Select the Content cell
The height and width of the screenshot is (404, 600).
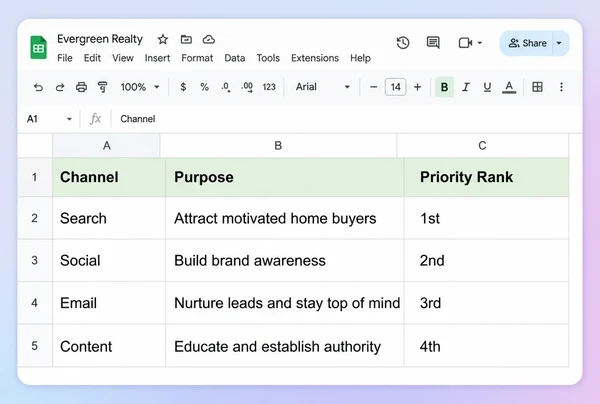click(109, 346)
